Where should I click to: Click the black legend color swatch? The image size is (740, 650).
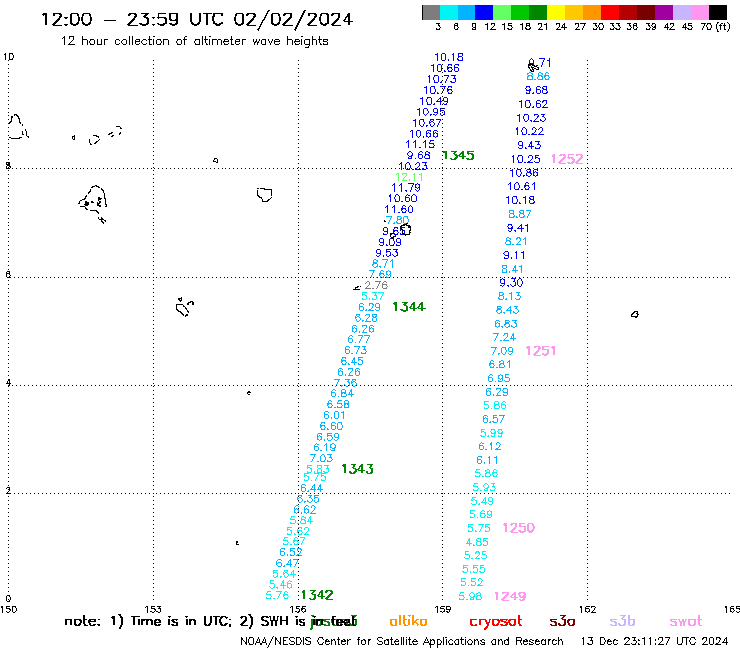(x=718, y=12)
